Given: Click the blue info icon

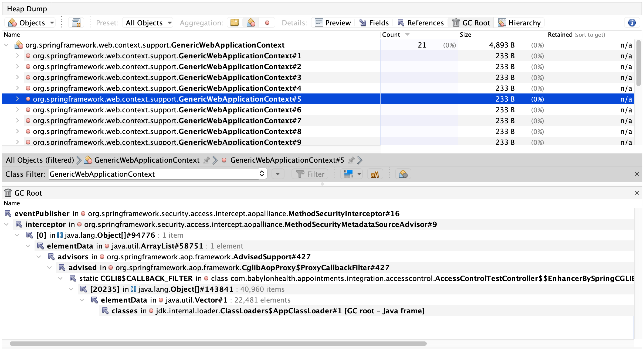Looking at the screenshot, I should [632, 23].
